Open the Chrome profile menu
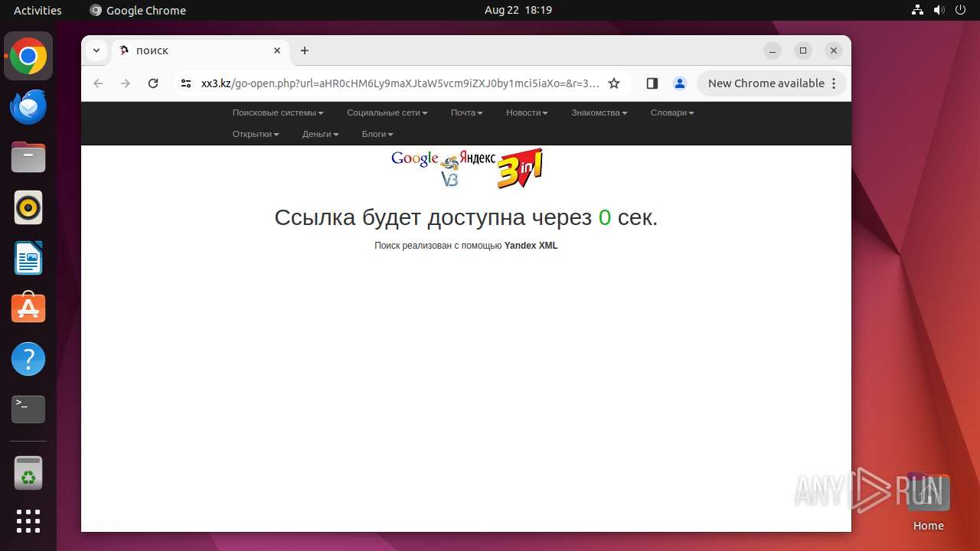Image resolution: width=980 pixels, height=551 pixels. (x=679, y=83)
